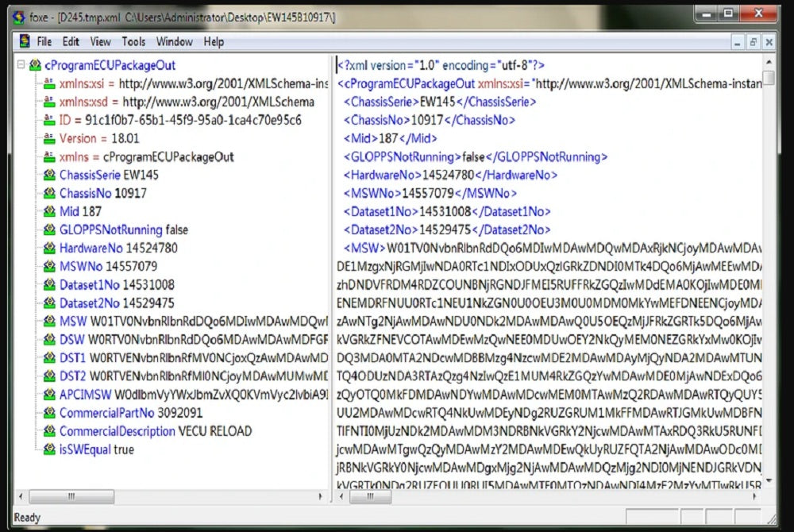Click the XML editor vertical scrollbar up arrow
The height and width of the screenshot is (532, 794).
click(769, 64)
